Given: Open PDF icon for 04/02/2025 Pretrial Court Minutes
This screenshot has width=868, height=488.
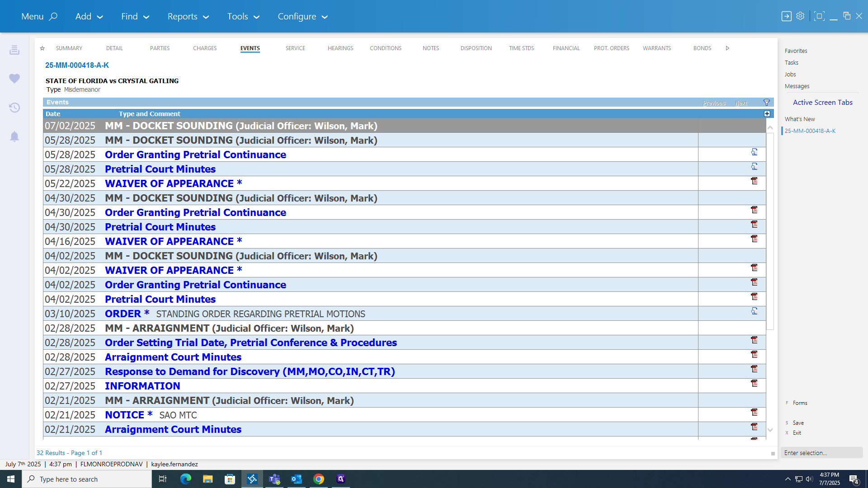Looking at the screenshot, I should coord(754,296).
